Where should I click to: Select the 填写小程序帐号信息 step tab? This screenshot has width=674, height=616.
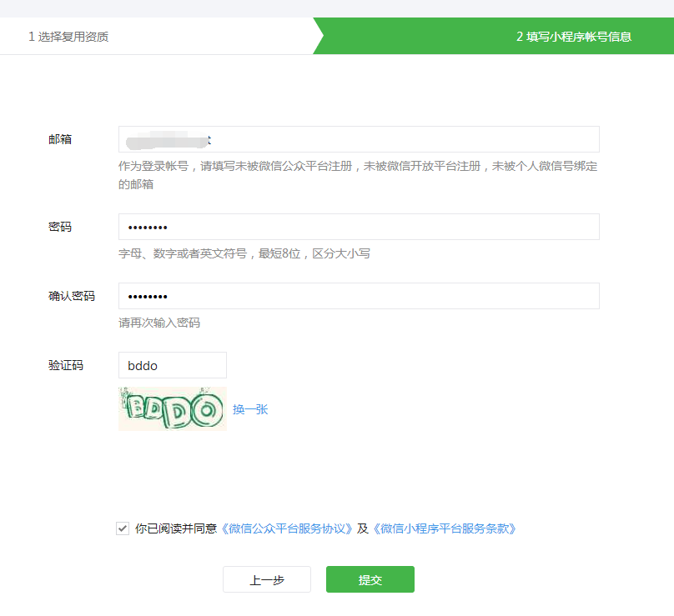(573, 37)
